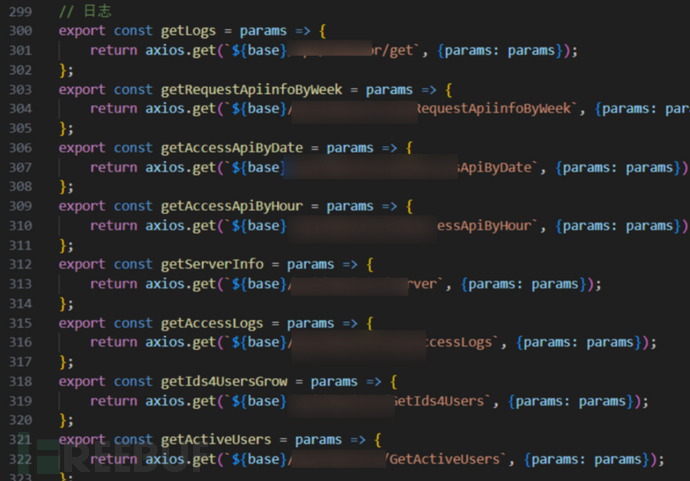Click line number 302 in the gutter
690x481 pixels.
20,70
